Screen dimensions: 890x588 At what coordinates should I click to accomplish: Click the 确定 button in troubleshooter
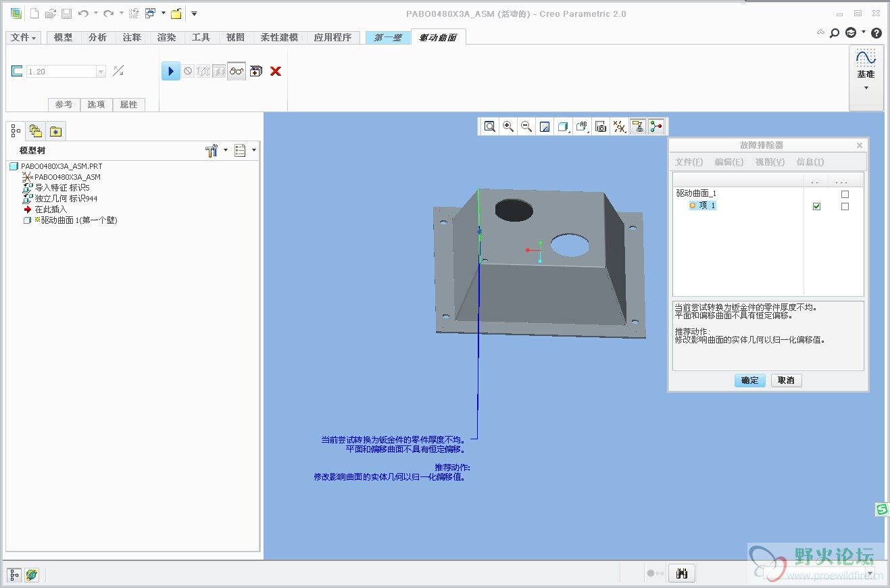[749, 381]
